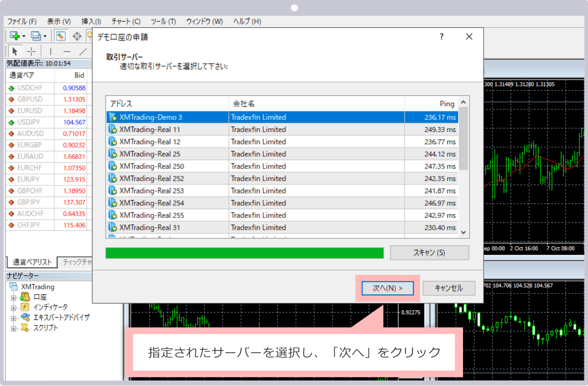Click the 会社名 column header

pyautogui.click(x=317, y=104)
